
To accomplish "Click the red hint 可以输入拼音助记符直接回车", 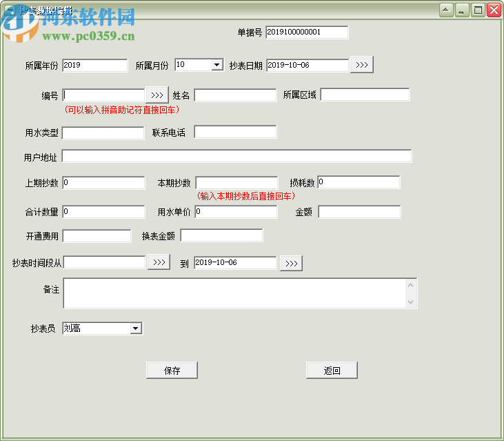I will (122, 110).
